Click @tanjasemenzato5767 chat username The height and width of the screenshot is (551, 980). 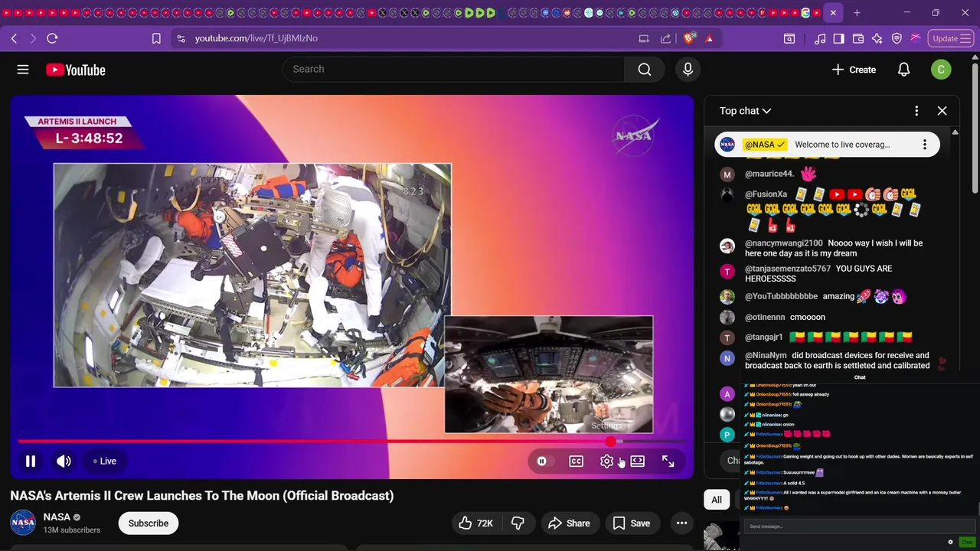787,269
